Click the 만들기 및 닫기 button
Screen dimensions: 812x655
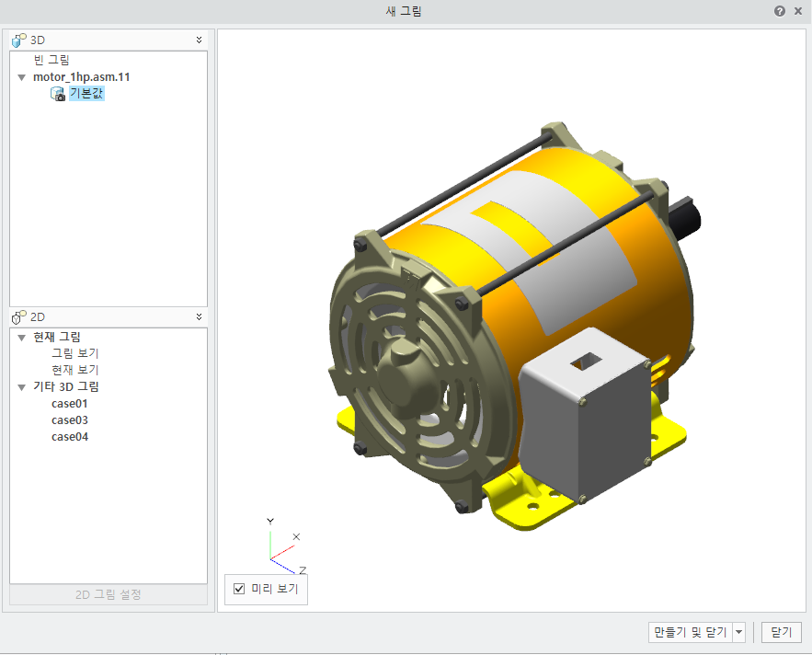(x=691, y=632)
